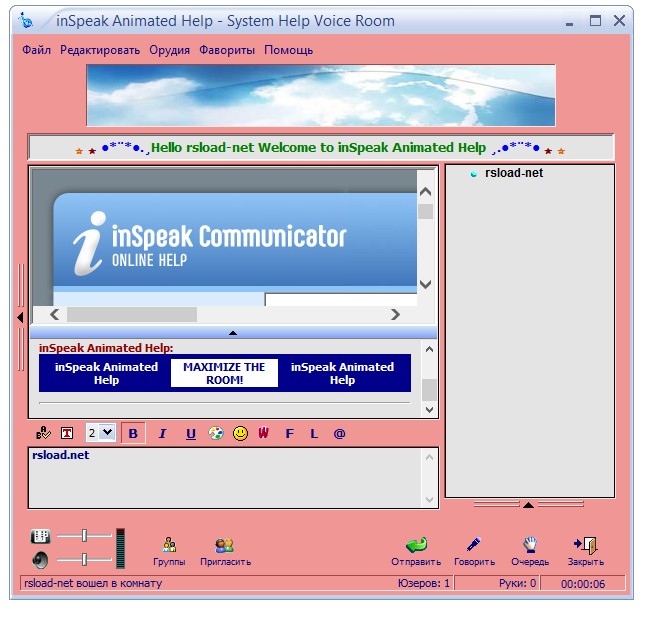Close the inSpeak window
Viewport: 649px width, 617px height.
point(619,20)
